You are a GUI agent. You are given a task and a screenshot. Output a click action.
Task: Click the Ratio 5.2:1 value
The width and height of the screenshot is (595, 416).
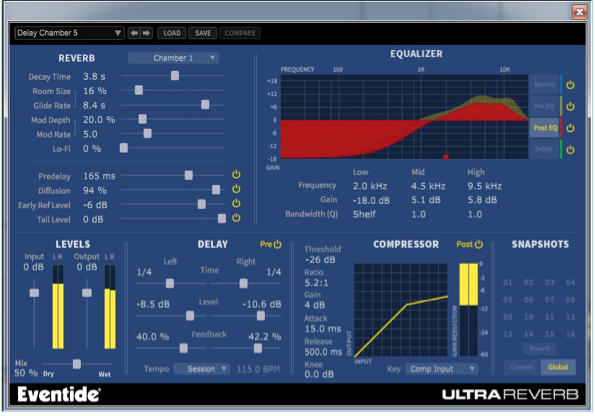[316, 283]
